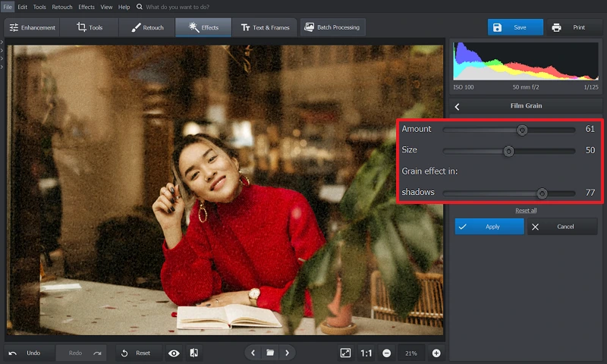Toggle original preview eye icon
607x364 pixels.
point(174,353)
